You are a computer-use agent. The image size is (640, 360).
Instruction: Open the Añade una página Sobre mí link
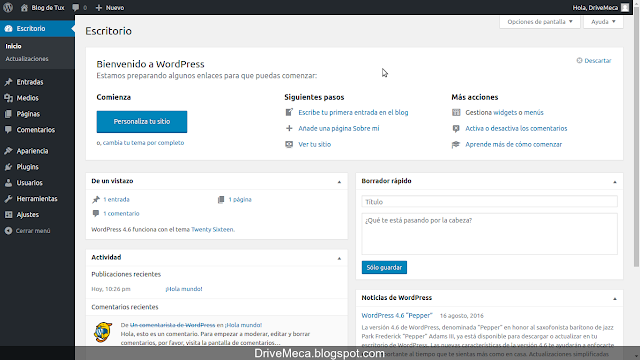pyautogui.click(x=339, y=128)
